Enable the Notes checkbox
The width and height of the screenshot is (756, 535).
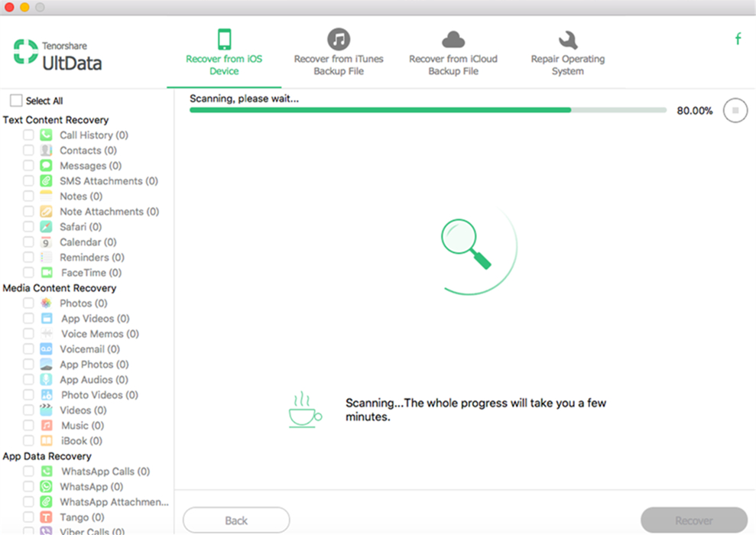click(28, 196)
